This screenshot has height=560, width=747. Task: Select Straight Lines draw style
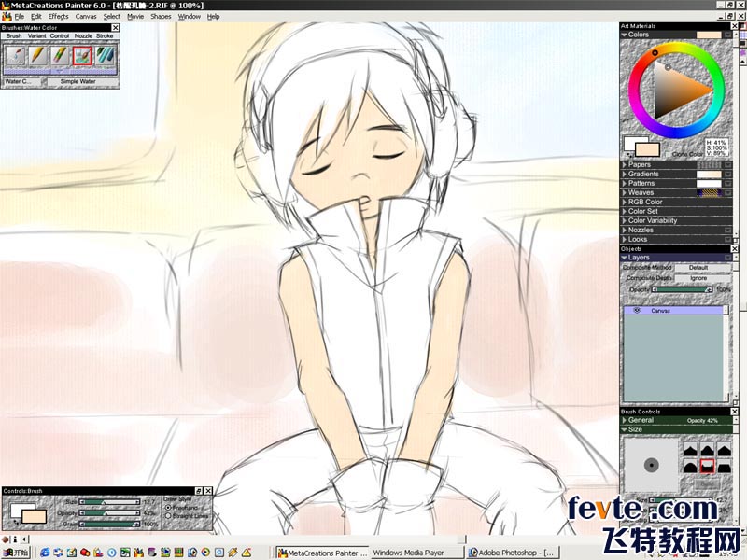click(167, 515)
